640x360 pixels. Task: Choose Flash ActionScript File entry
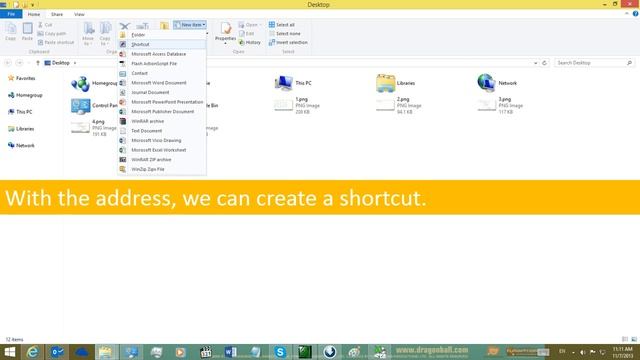click(x=162, y=64)
